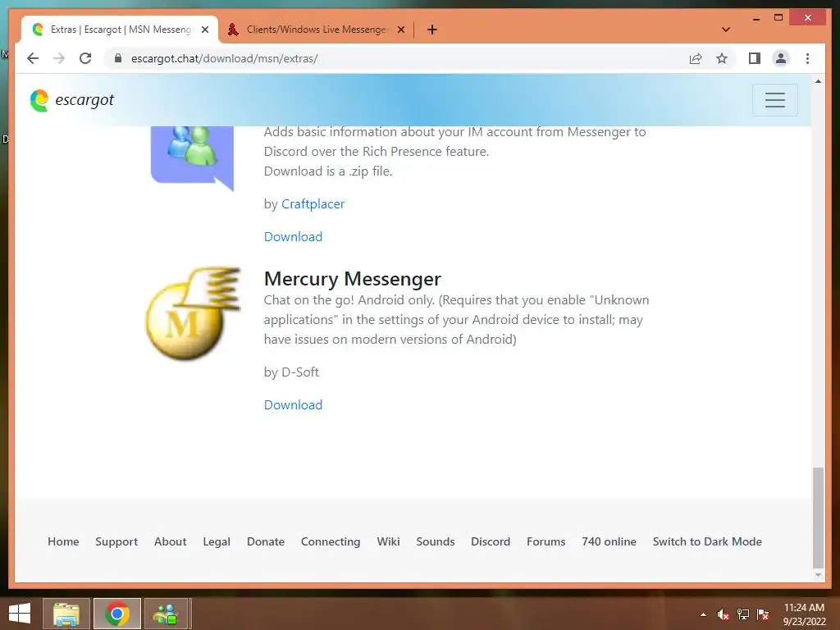Open the Chrome profile menu

[x=781, y=58]
